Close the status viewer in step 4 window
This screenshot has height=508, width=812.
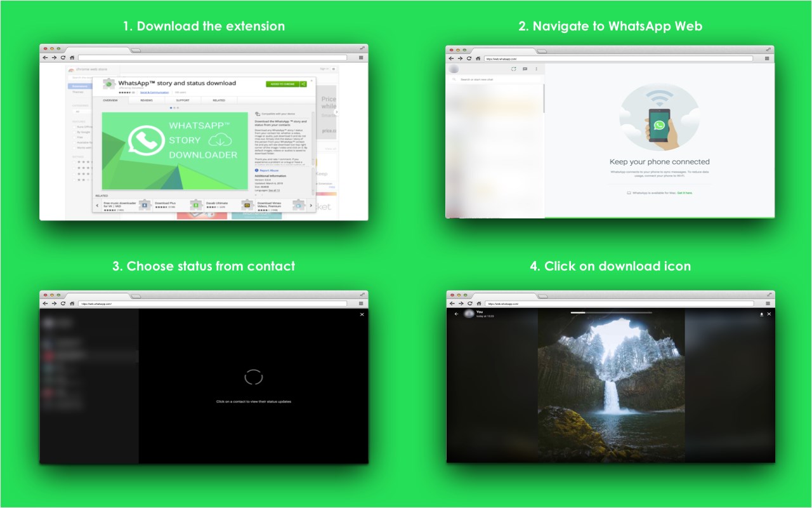769,314
